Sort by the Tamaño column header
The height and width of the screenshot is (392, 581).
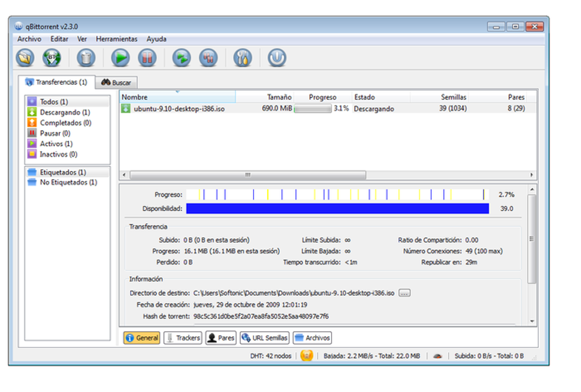264,97
